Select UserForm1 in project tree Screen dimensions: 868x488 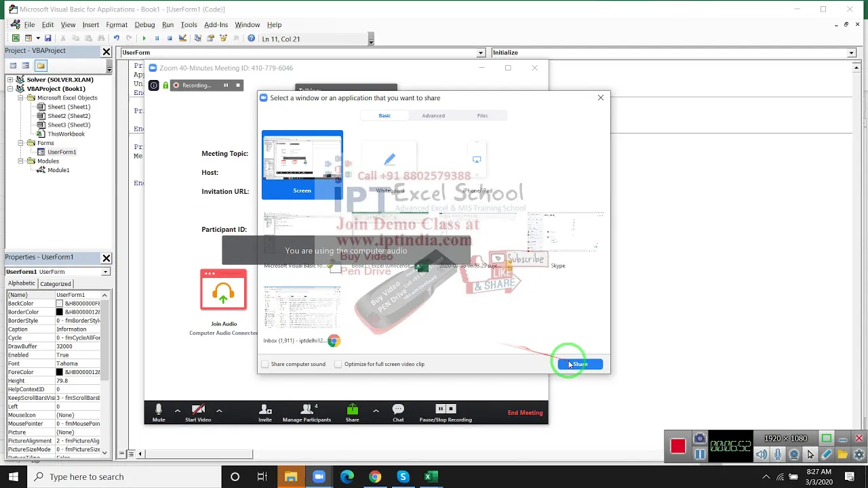point(61,152)
